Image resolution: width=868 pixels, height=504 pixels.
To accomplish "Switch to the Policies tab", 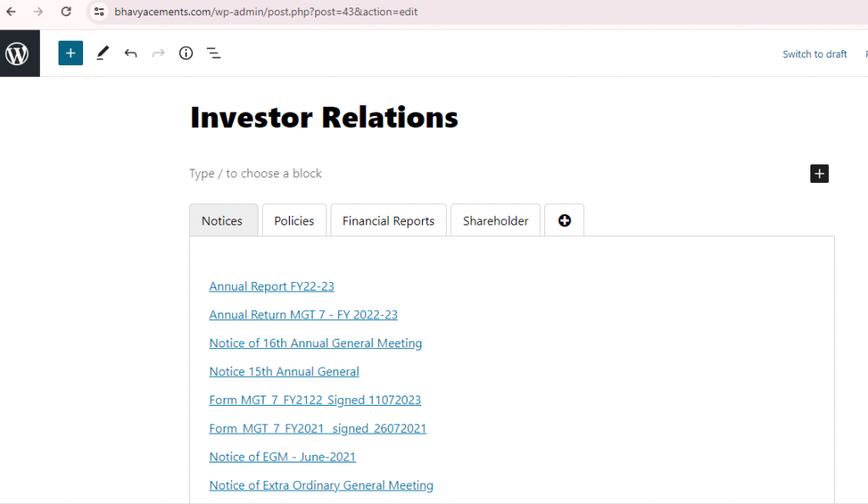I will 294,221.
